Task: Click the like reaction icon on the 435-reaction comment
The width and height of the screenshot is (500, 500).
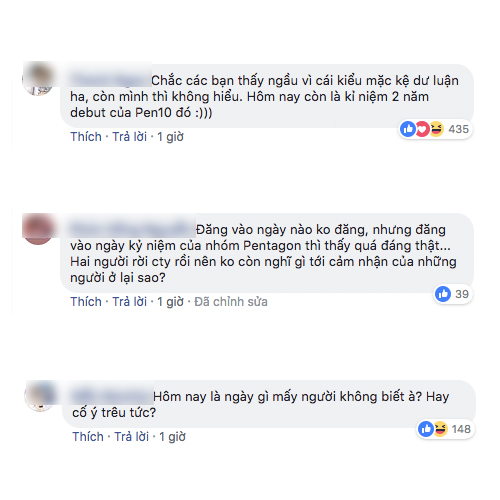Action: [408, 129]
